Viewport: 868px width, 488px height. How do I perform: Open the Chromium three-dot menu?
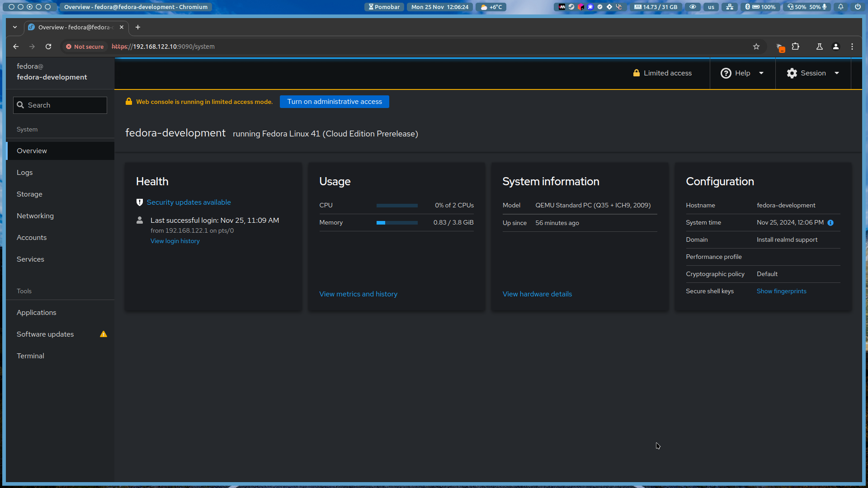852,47
